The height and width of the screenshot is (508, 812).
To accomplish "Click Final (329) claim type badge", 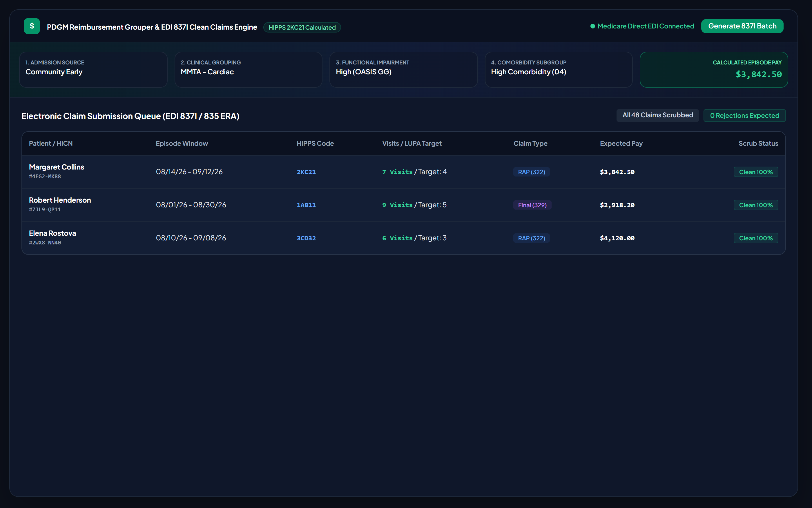I will [x=532, y=205].
